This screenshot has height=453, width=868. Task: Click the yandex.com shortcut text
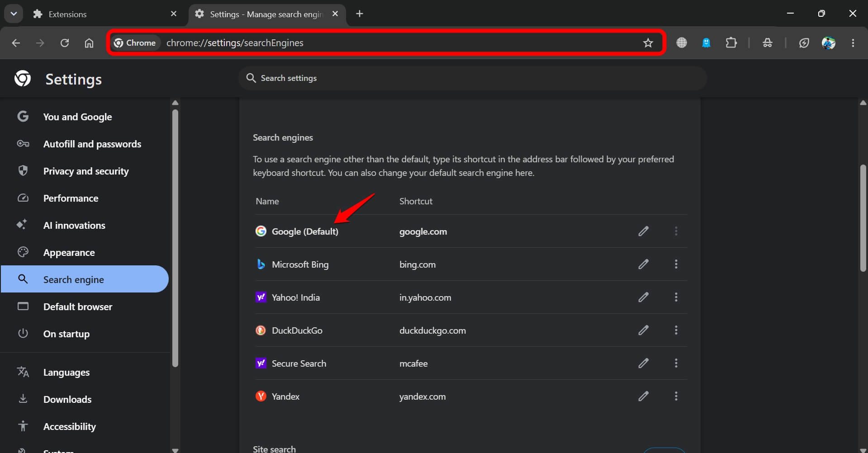tap(422, 396)
